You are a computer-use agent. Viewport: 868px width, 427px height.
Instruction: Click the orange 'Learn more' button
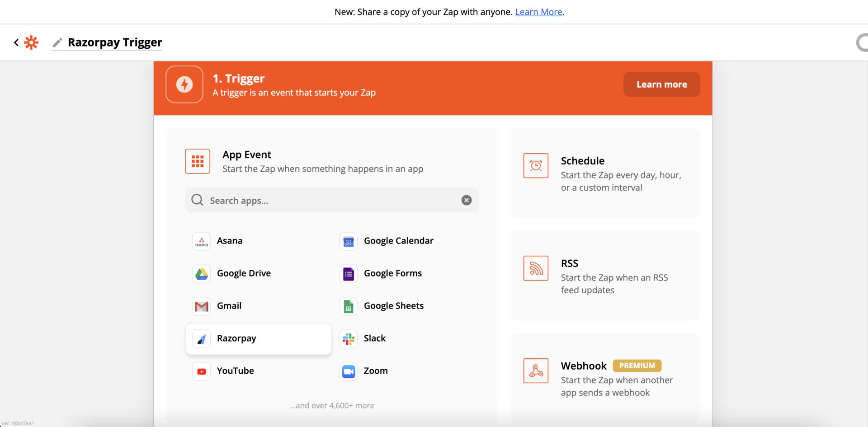coord(661,84)
